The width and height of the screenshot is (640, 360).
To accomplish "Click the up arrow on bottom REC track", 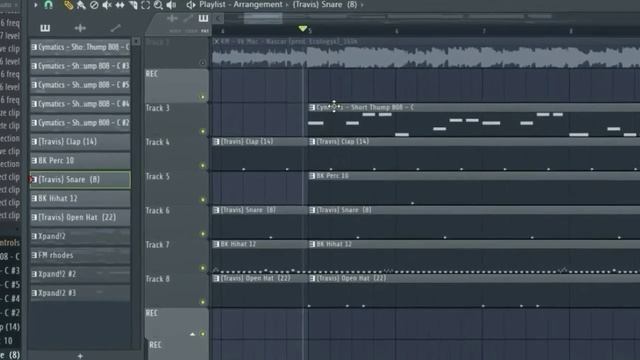I will pos(192,334).
